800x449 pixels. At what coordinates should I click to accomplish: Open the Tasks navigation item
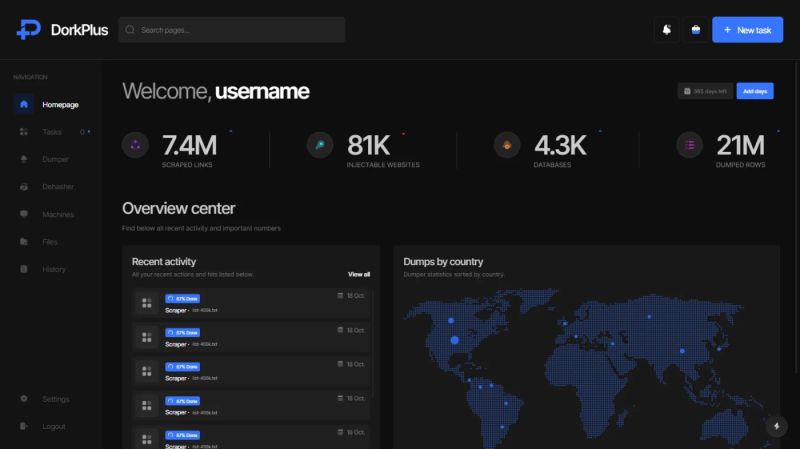[x=51, y=132]
